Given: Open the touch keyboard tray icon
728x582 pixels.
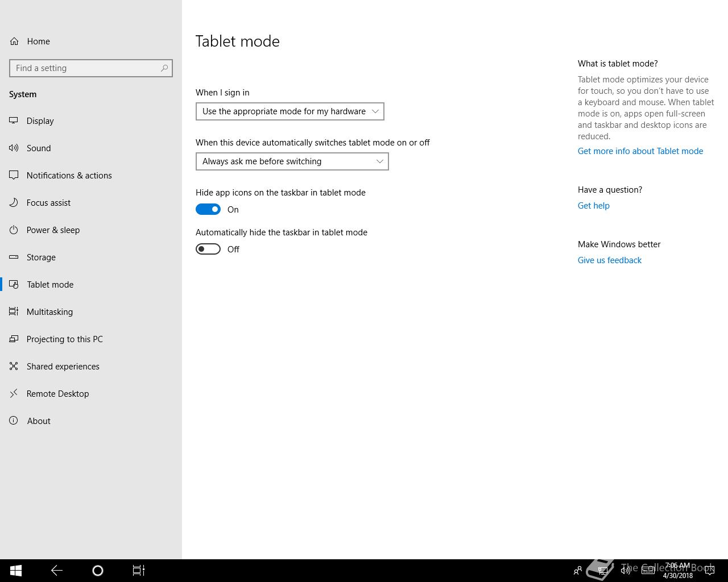Looking at the screenshot, I should coord(648,571).
